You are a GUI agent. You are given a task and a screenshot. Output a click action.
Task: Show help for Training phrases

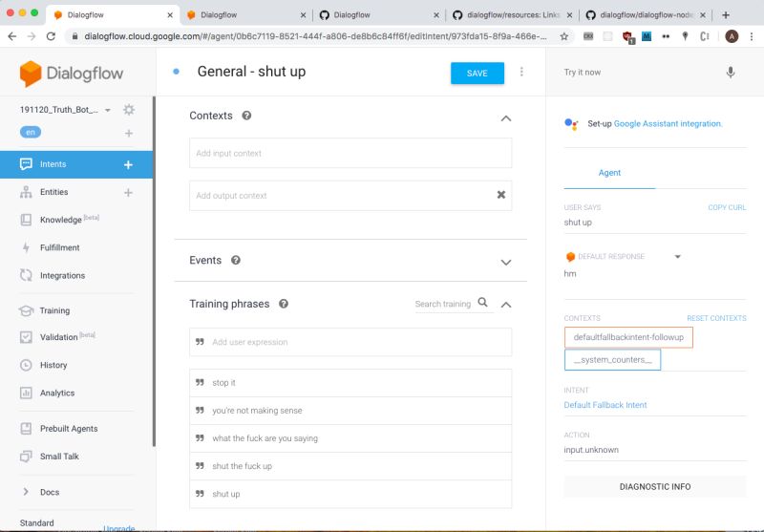pos(283,304)
